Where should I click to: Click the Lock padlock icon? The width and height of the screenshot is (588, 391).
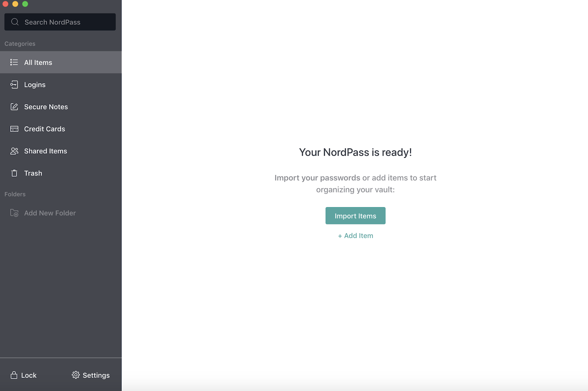pyautogui.click(x=14, y=375)
